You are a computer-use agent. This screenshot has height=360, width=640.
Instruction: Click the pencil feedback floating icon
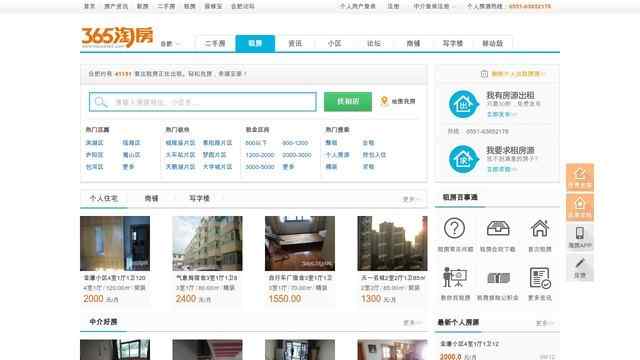580,267
